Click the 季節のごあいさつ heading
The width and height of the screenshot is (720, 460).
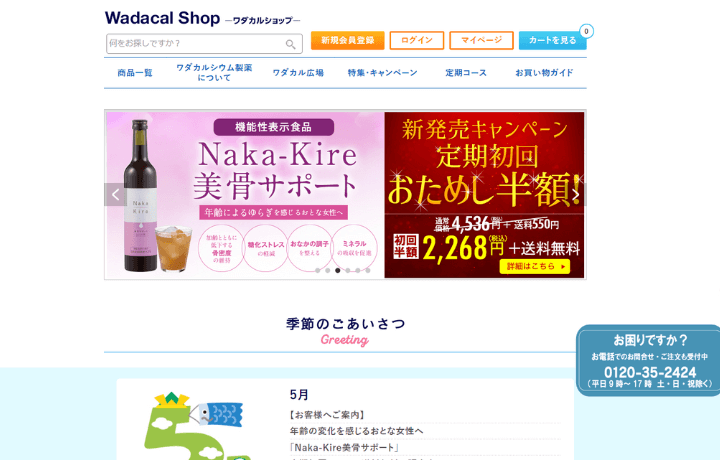[345, 324]
